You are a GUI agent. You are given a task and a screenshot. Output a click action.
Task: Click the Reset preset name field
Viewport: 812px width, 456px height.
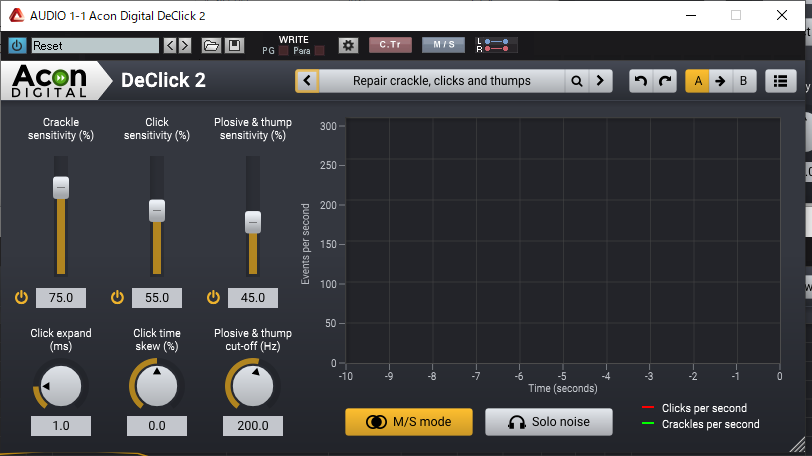(x=95, y=46)
